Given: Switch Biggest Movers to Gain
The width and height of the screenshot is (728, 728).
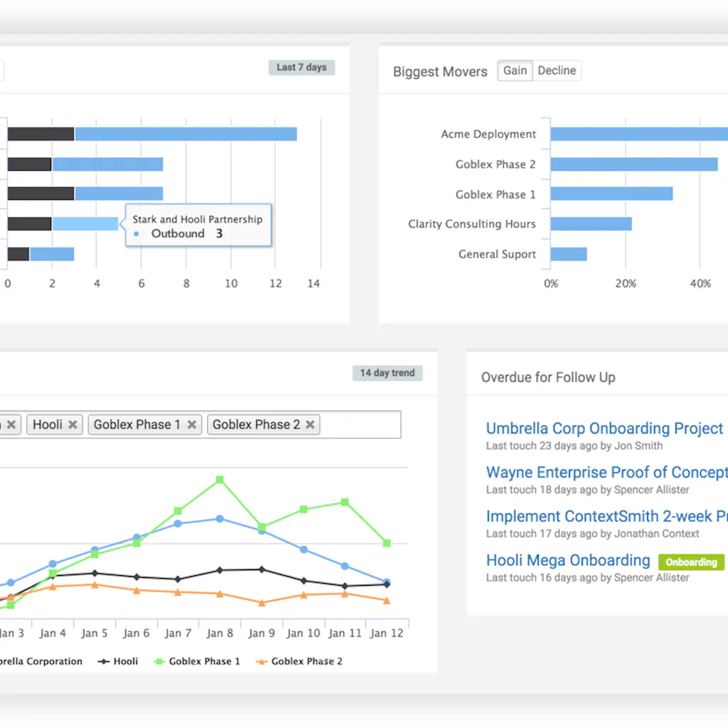Looking at the screenshot, I should (515, 70).
